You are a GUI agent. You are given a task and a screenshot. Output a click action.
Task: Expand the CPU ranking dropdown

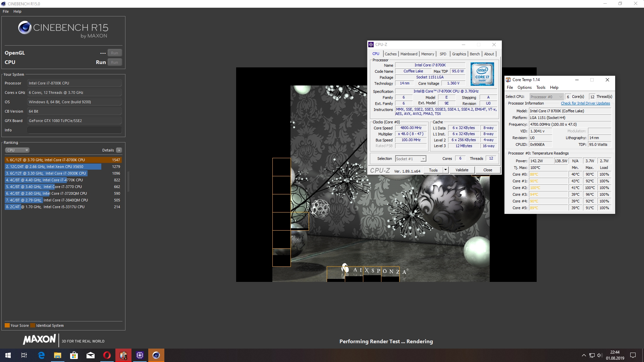17,150
